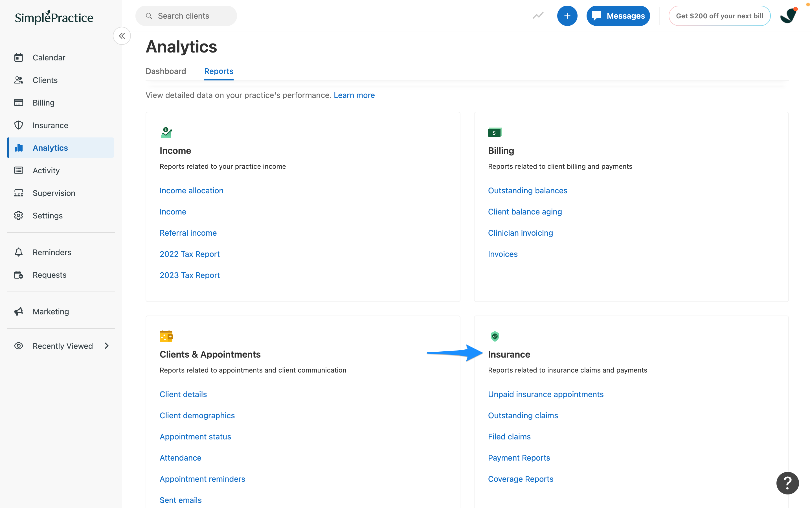Open the Client demographics report
Image resolution: width=812 pixels, height=508 pixels.
(x=197, y=415)
